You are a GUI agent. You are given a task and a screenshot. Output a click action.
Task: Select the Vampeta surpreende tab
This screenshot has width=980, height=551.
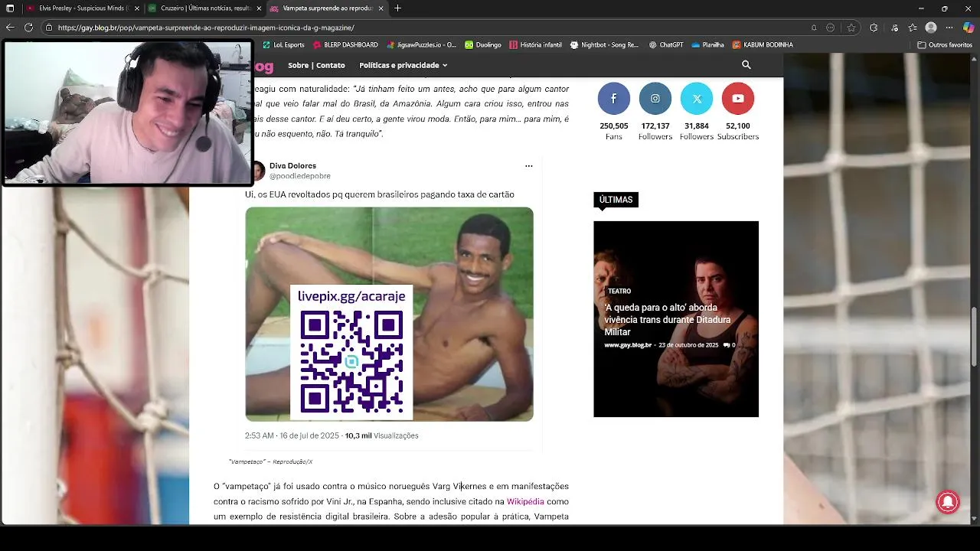[x=327, y=8]
